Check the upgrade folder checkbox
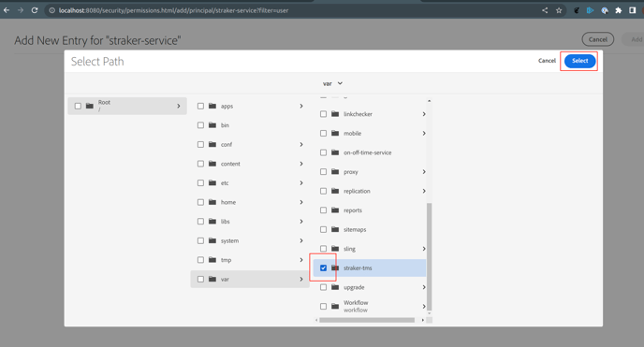 [323, 287]
